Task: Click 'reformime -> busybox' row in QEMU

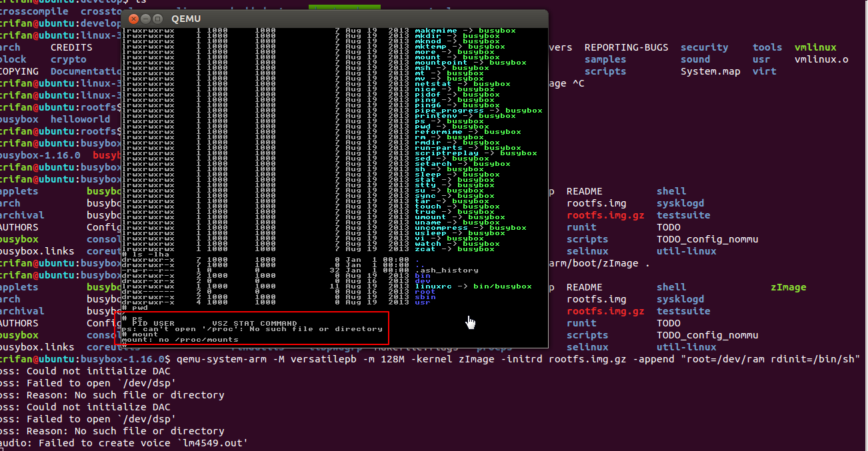Action: pyautogui.click(x=467, y=132)
